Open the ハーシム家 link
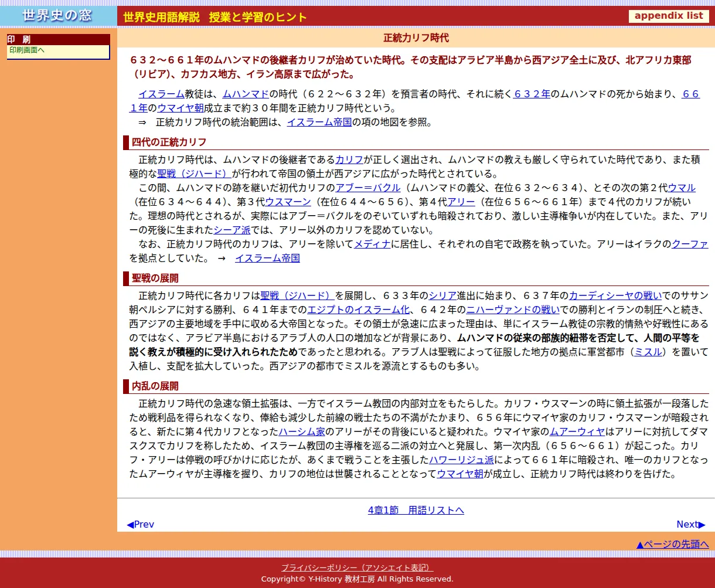Screen dimensions: 715x588 click(x=302, y=432)
